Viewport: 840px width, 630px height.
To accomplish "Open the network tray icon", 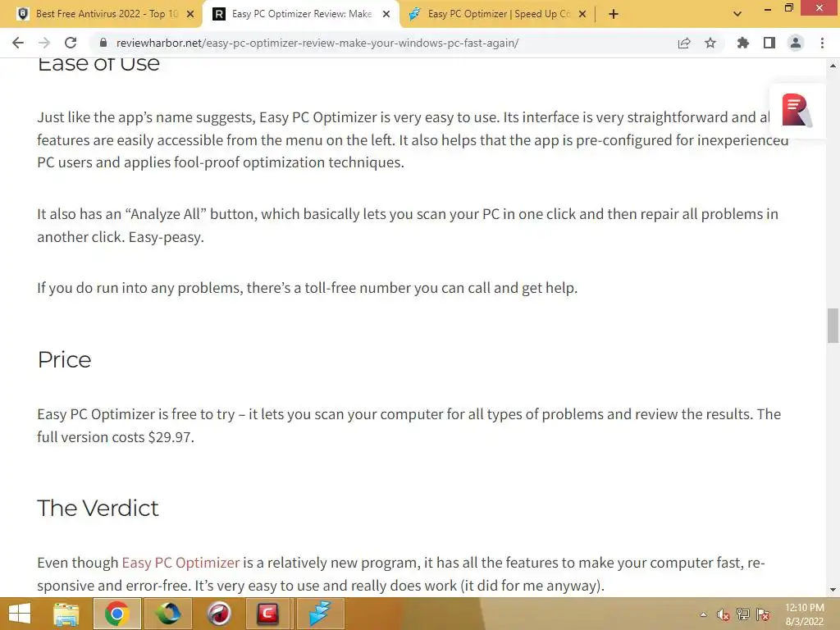I will (743, 614).
